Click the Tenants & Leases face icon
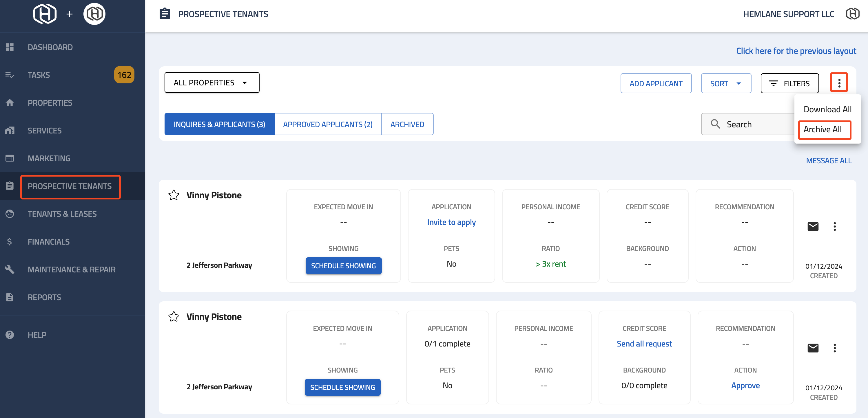Viewport: 868px width, 418px height. (10, 214)
